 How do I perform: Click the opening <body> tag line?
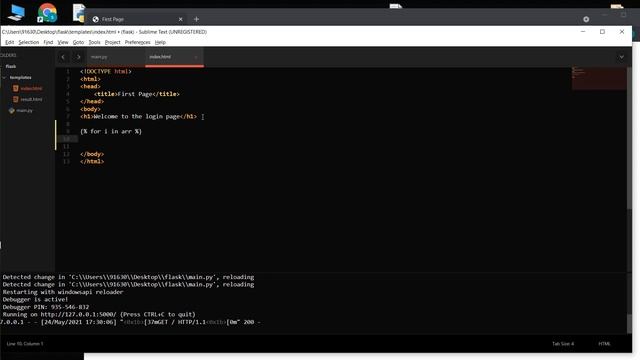click(90, 109)
